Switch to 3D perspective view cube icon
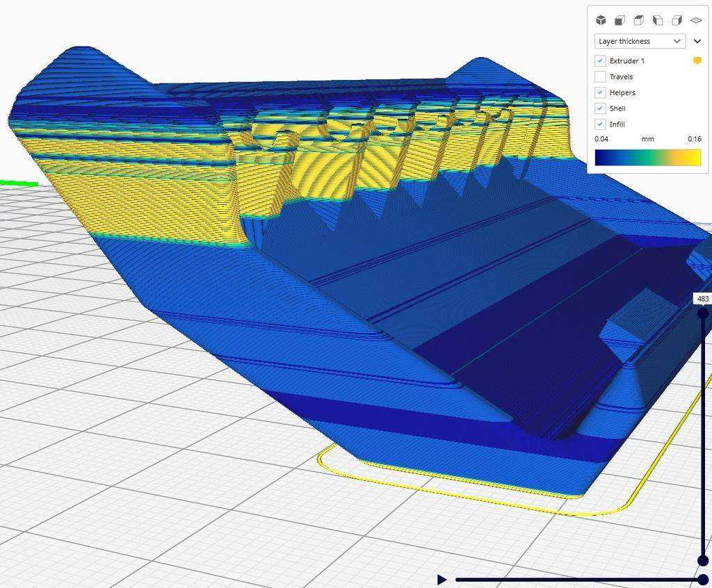 tap(601, 20)
